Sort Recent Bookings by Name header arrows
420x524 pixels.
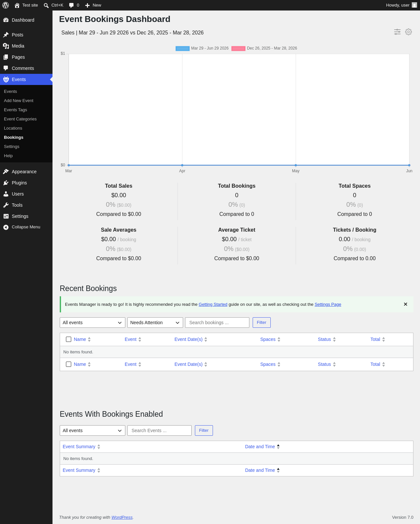tap(89, 340)
